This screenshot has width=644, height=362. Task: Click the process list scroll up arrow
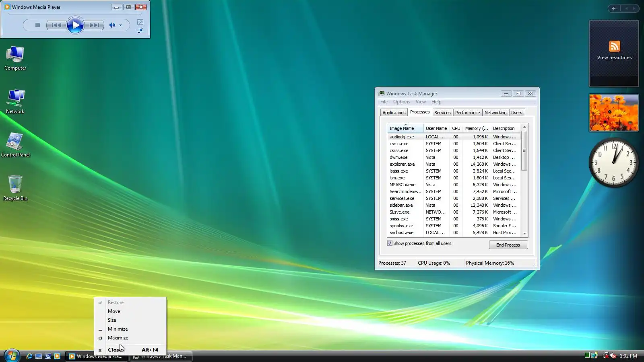pos(524,128)
